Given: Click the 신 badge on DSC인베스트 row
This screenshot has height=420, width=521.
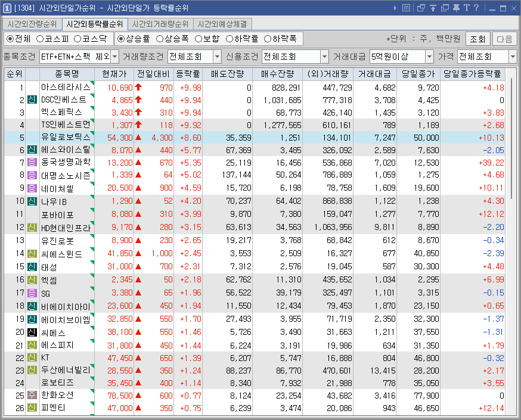Looking at the screenshot, I should click(32, 99).
